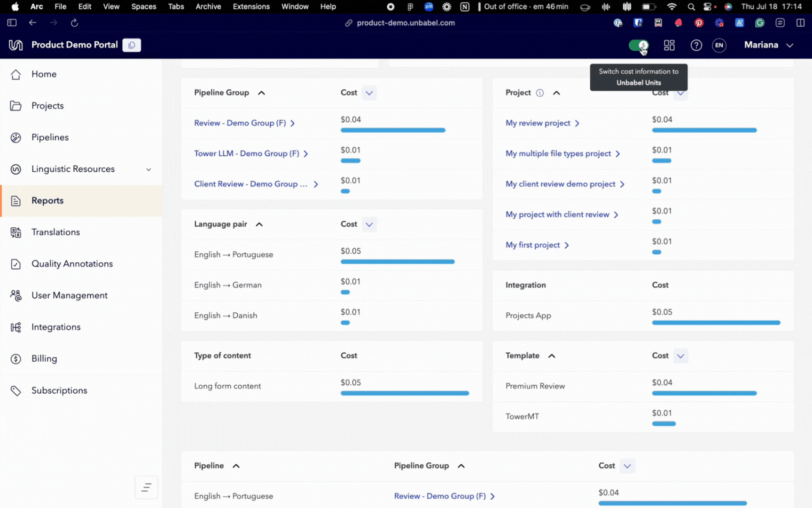Click the Billing dollar icon
812x508 pixels.
pyautogui.click(x=16, y=359)
